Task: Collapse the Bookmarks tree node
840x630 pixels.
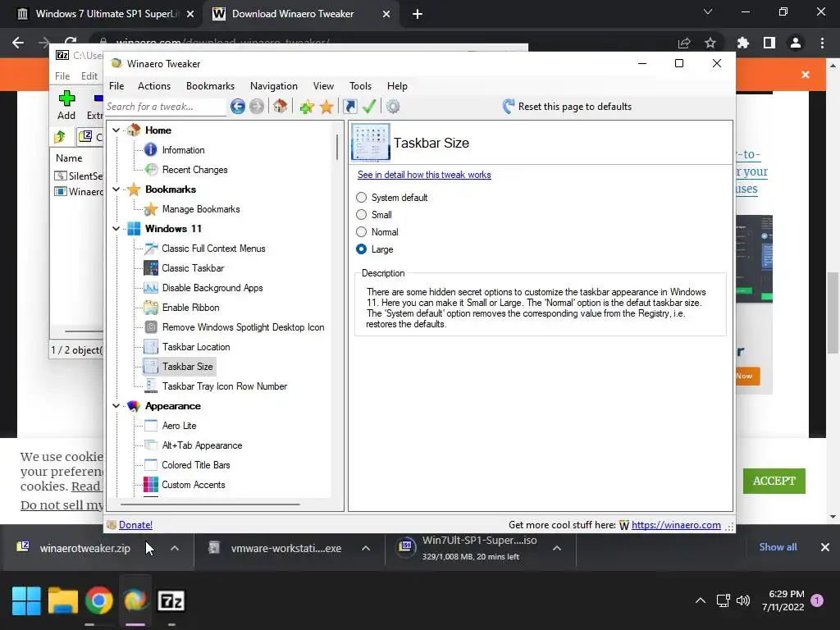Action: click(x=116, y=189)
